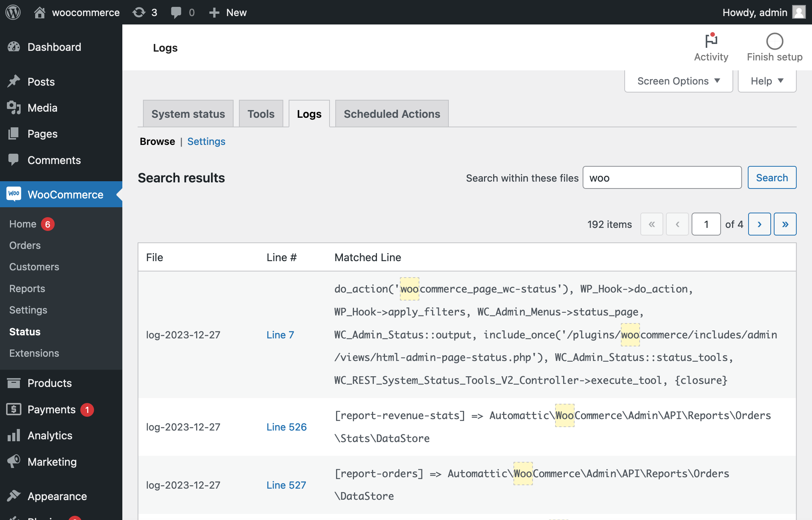Click the Payments sidebar icon
Screen dimensions: 812x520
(14, 409)
